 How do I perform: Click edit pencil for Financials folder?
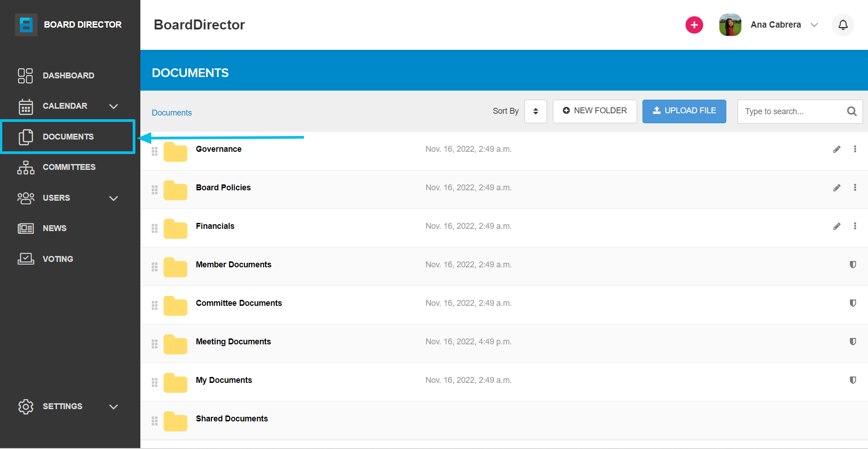837,227
